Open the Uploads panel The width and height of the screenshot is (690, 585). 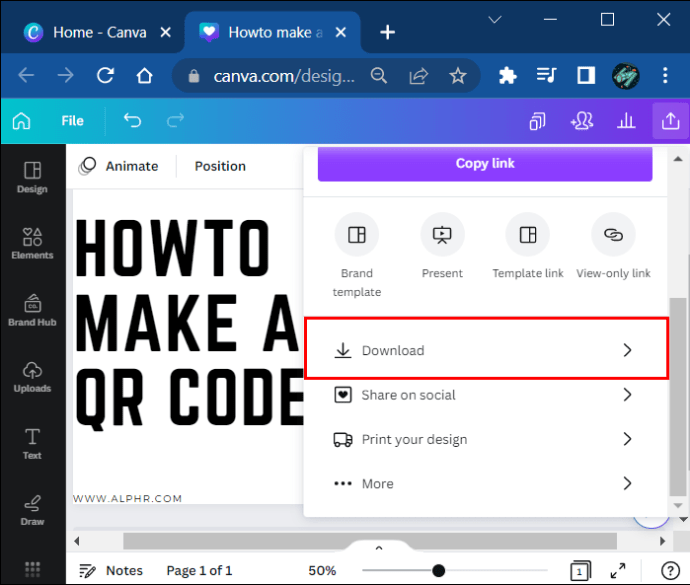pyautogui.click(x=32, y=377)
